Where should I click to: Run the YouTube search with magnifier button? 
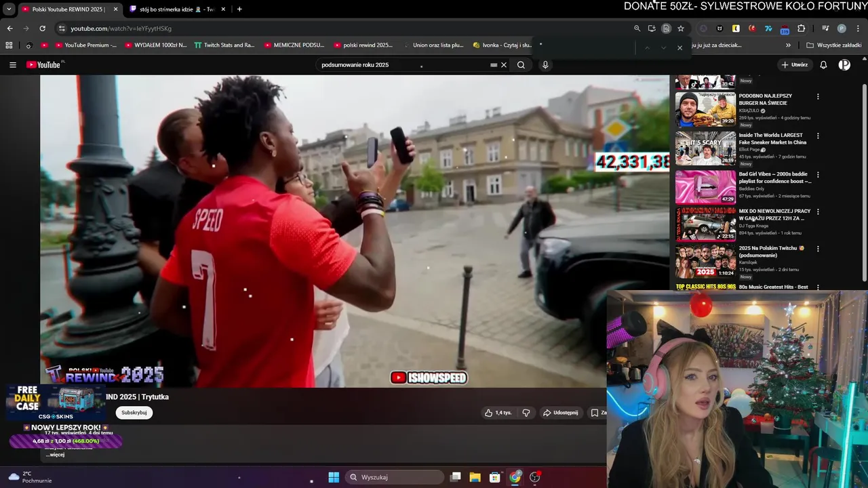[521, 65]
